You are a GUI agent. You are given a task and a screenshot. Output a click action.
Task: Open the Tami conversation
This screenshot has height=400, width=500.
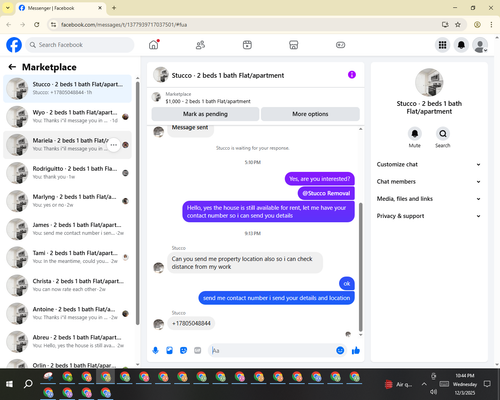click(67, 257)
